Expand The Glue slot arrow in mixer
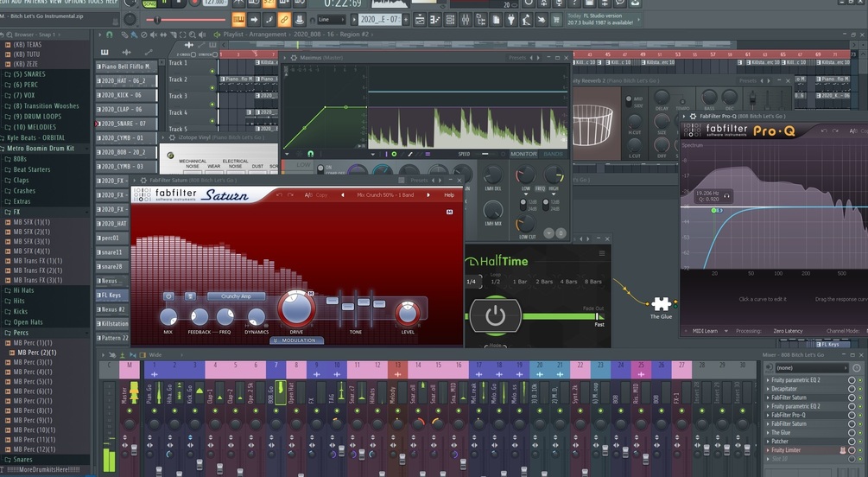The width and height of the screenshot is (868, 477). 768,433
